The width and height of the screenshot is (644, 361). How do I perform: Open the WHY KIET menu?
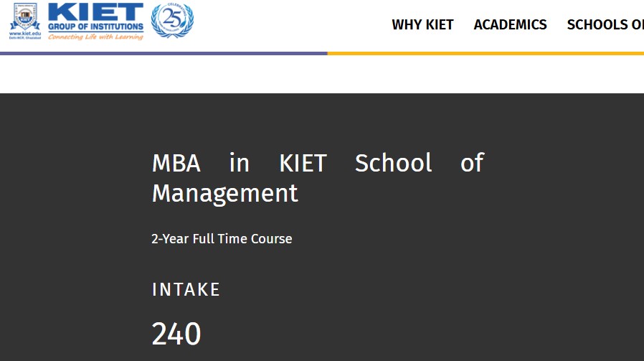coord(422,24)
